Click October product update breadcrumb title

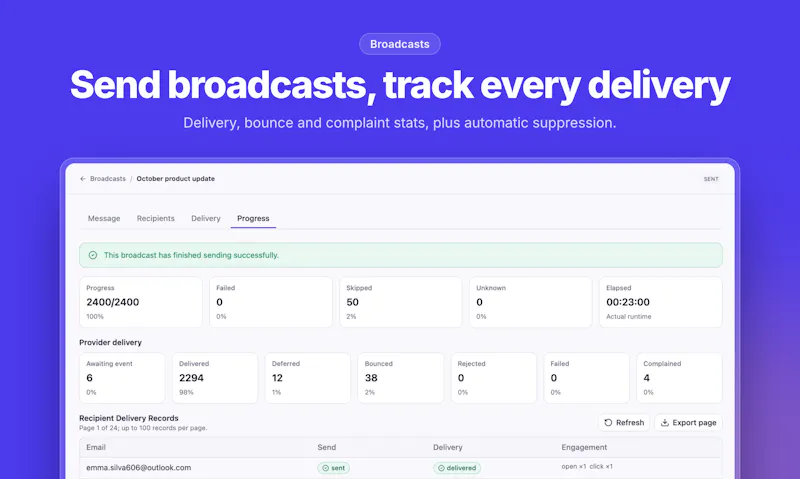point(176,179)
